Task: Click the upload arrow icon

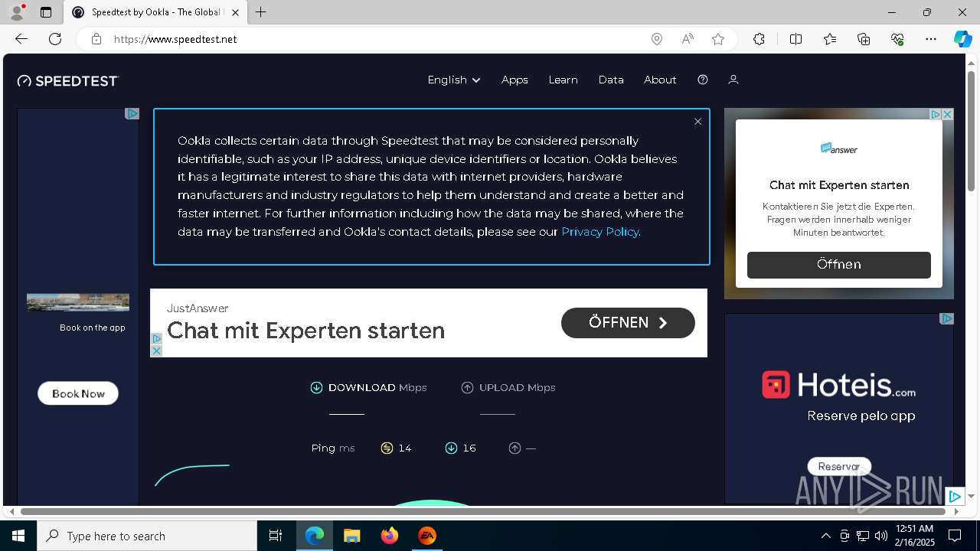Action: pos(467,388)
